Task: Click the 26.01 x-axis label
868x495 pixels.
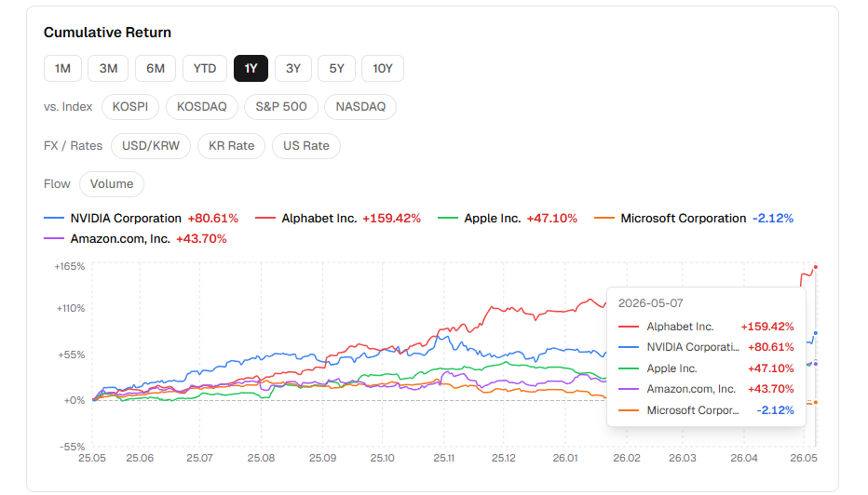Action: coord(564,458)
